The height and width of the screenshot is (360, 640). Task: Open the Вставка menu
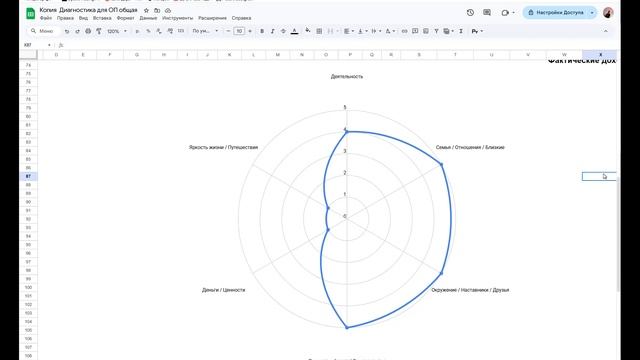point(102,18)
